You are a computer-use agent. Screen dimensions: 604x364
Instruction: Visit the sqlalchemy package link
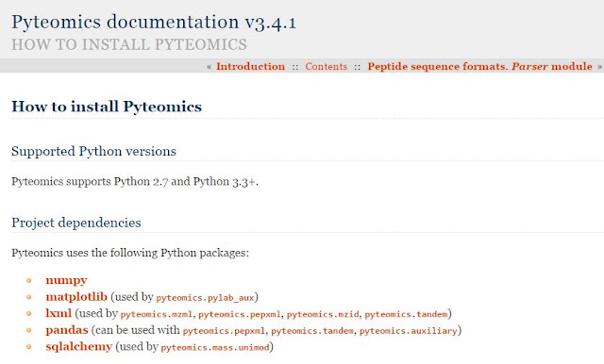coord(78,346)
